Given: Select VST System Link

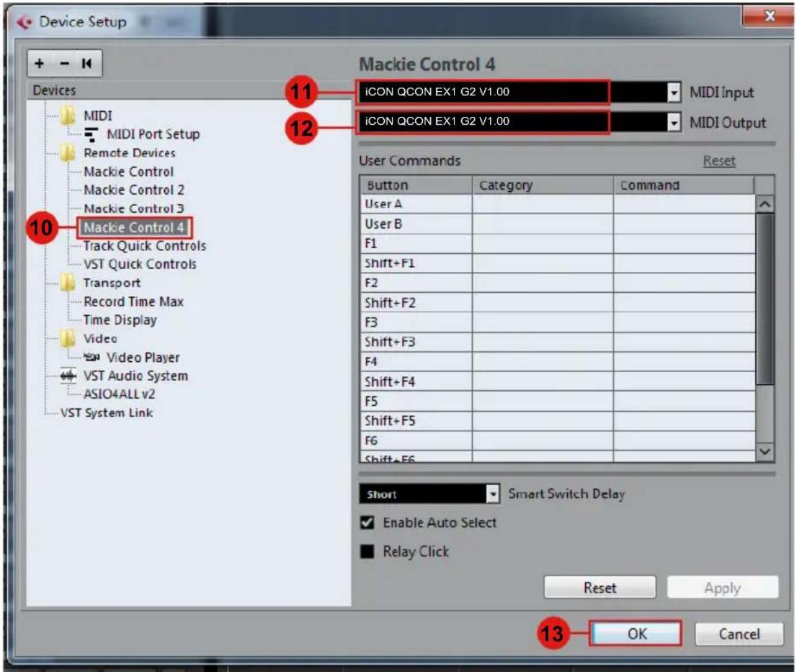Looking at the screenshot, I should click(x=107, y=413).
